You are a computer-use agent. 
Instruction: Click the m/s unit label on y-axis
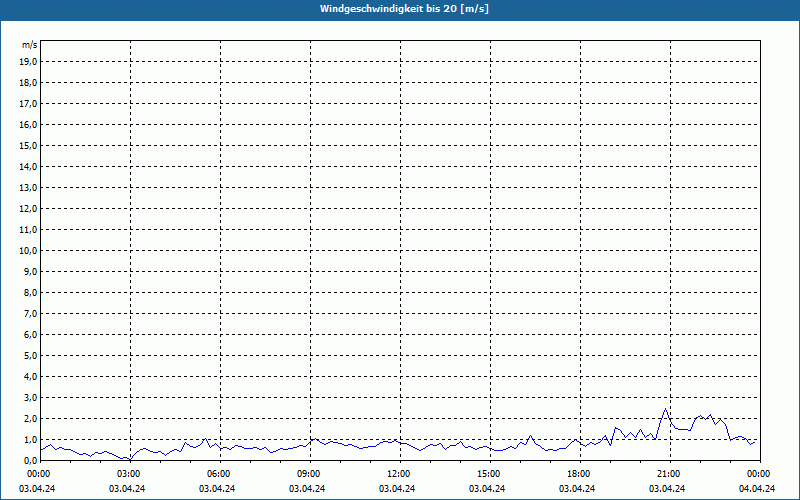[x=30, y=45]
